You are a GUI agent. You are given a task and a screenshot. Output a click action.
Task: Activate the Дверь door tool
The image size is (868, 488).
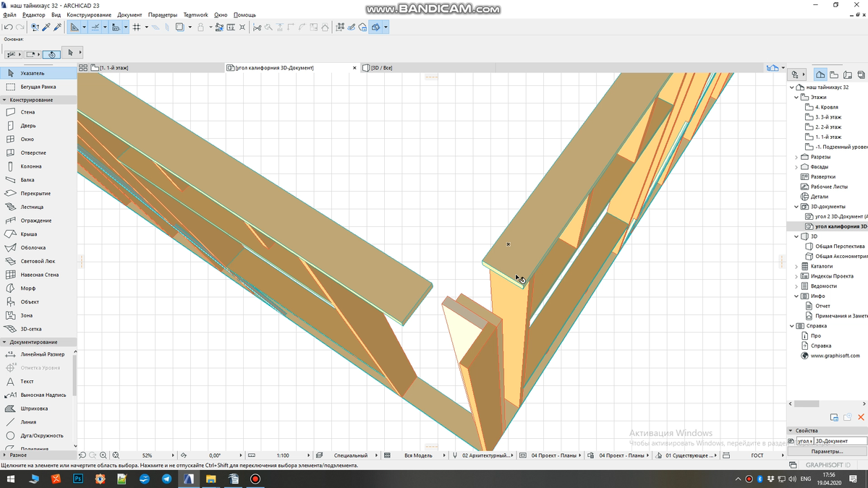38,126
